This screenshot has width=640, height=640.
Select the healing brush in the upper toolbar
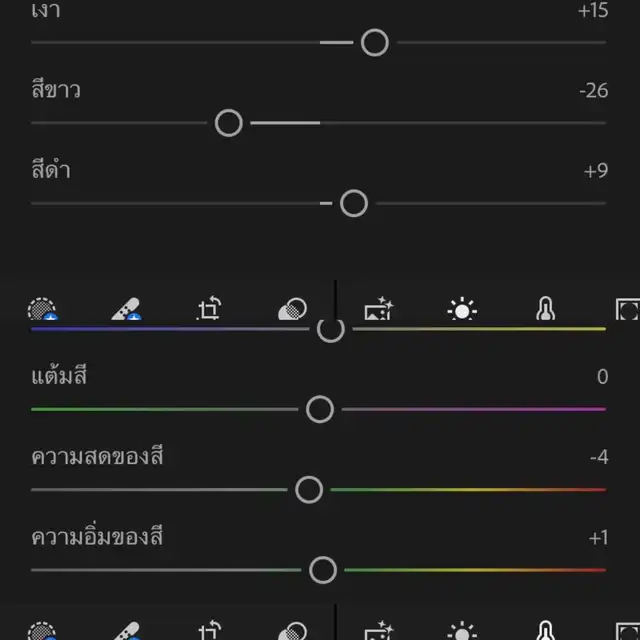click(125, 310)
